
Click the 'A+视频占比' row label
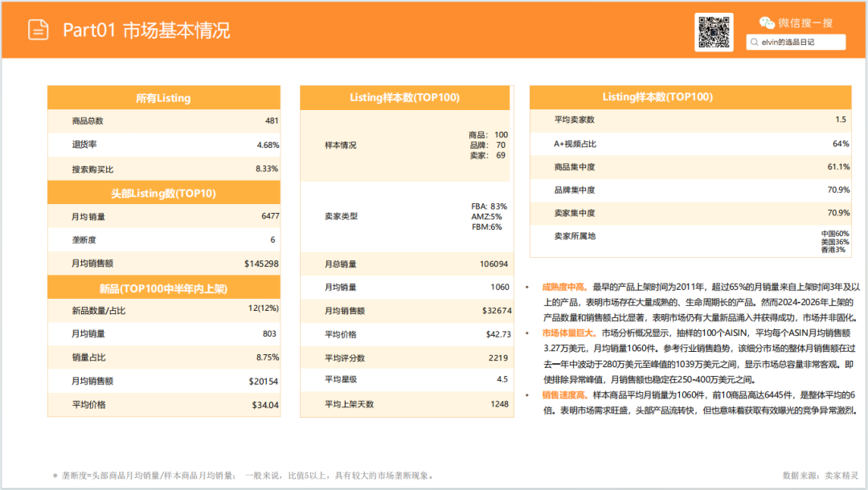point(575,144)
